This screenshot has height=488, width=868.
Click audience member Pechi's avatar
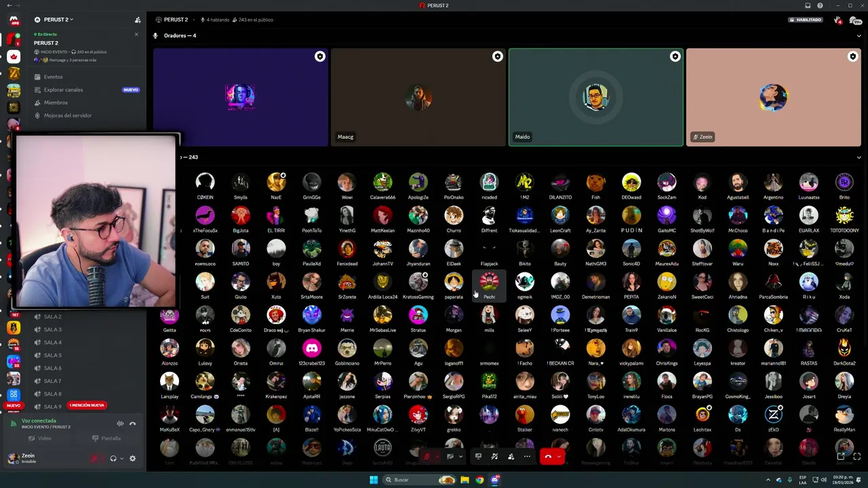point(489,281)
